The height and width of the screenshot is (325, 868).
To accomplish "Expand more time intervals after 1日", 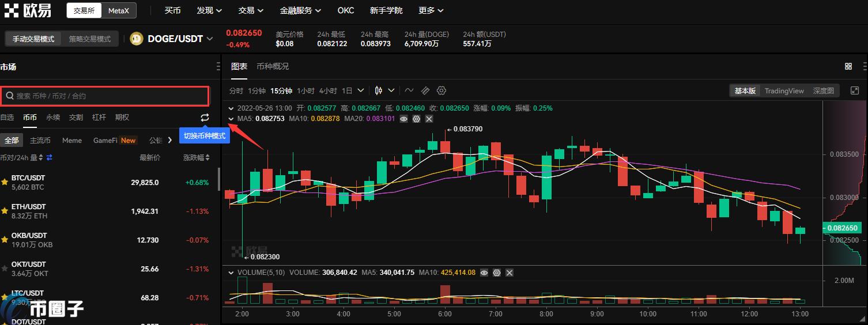I will [x=361, y=90].
